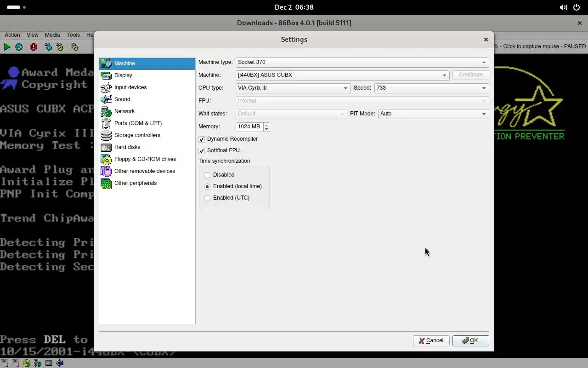
Task: Open the Input devices category
Action: pyautogui.click(x=147, y=87)
